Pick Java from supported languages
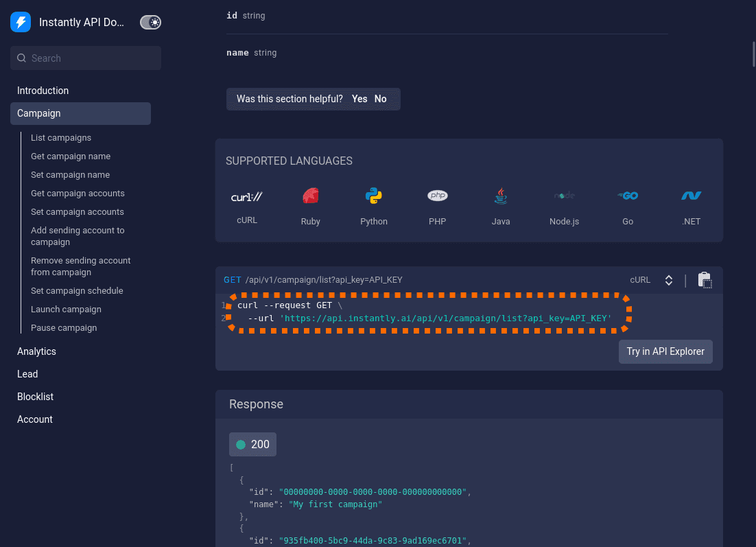 click(x=501, y=204)
